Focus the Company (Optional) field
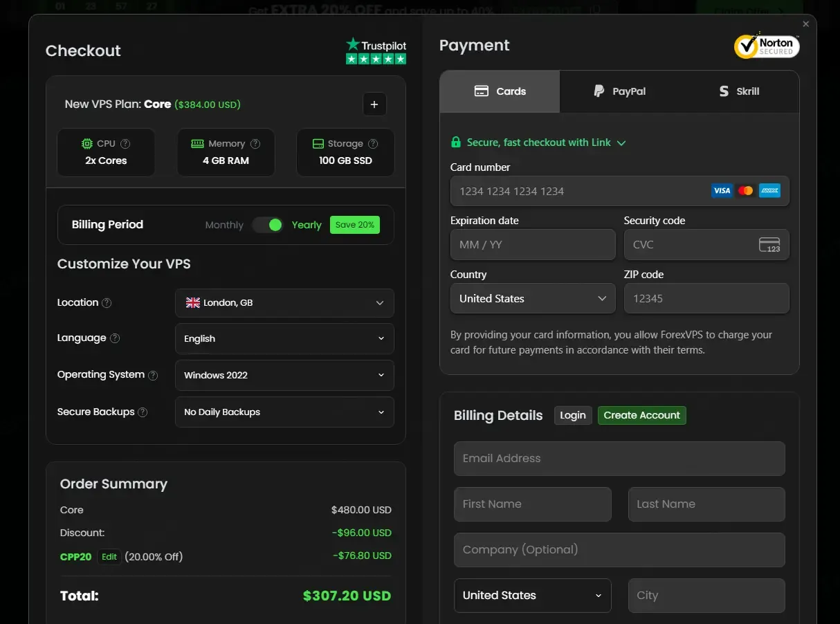Image resolution: width=840 pixels, height=624 pixels. click(x=619, y=550)
